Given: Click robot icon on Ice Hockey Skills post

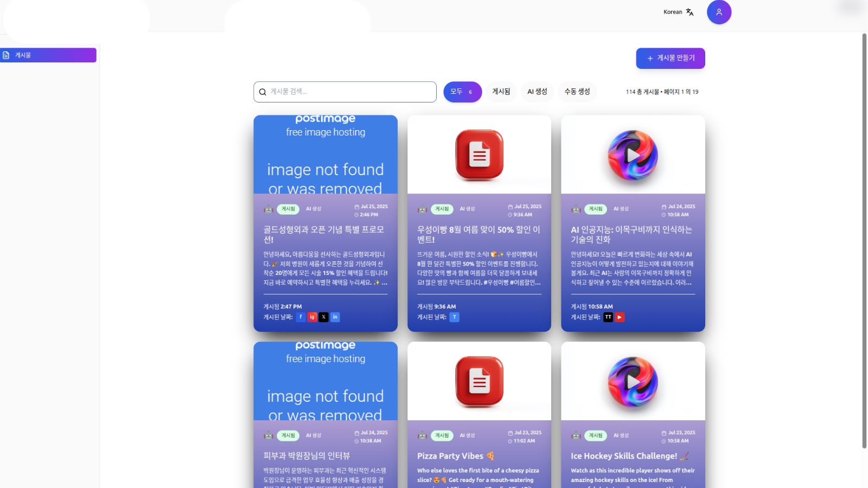Looking at the screenshot, I should (576, 435).
